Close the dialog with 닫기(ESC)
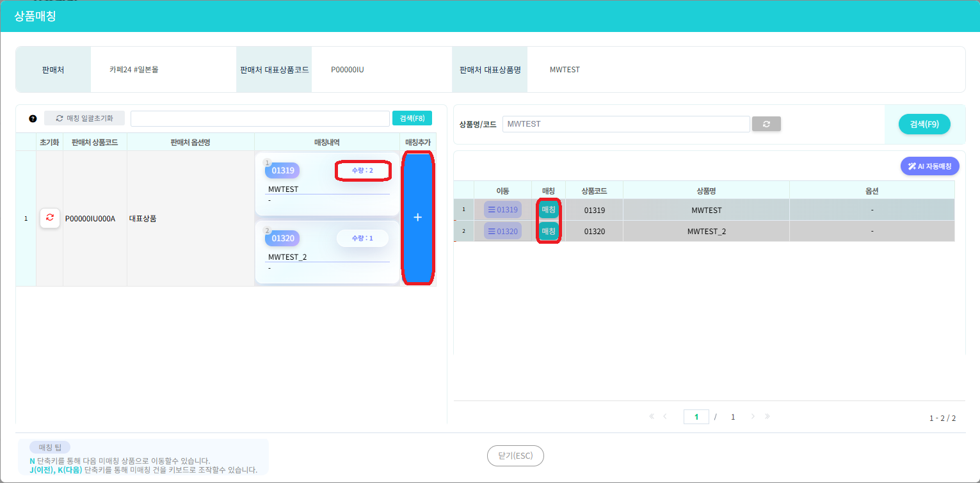Viewport: 980px width, 483px height. pyautogui.click(x=515, y=456)
